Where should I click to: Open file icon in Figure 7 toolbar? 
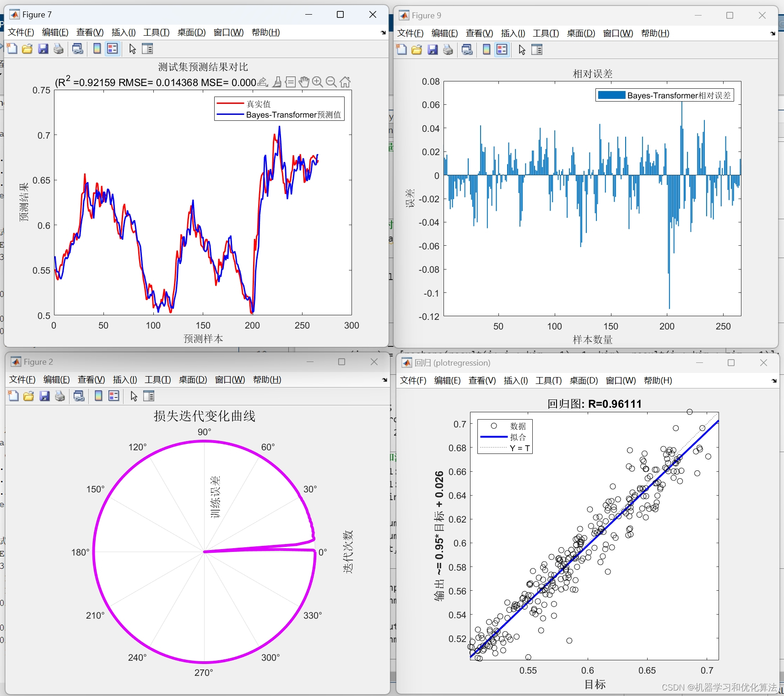coord(27,49)
